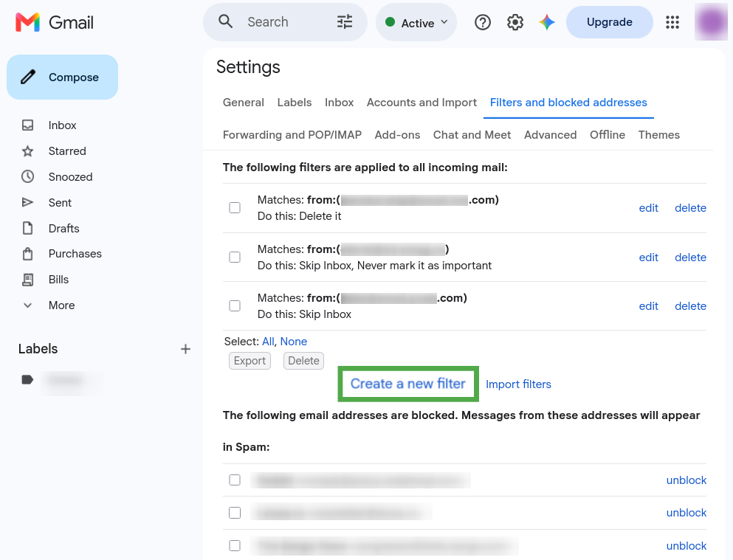Click the blurred label tag icon
The image size is (733, 560).
(x=27, y=380)
